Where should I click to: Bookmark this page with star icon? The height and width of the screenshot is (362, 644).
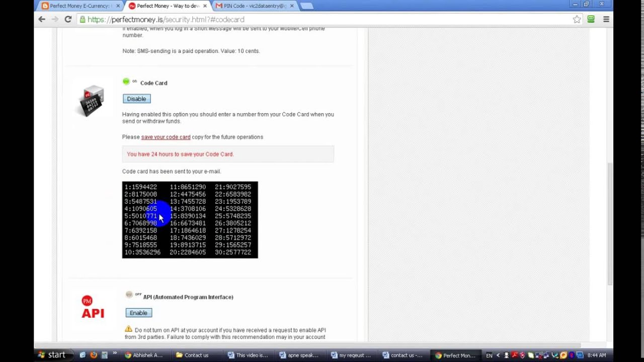[x=577, y=19]
